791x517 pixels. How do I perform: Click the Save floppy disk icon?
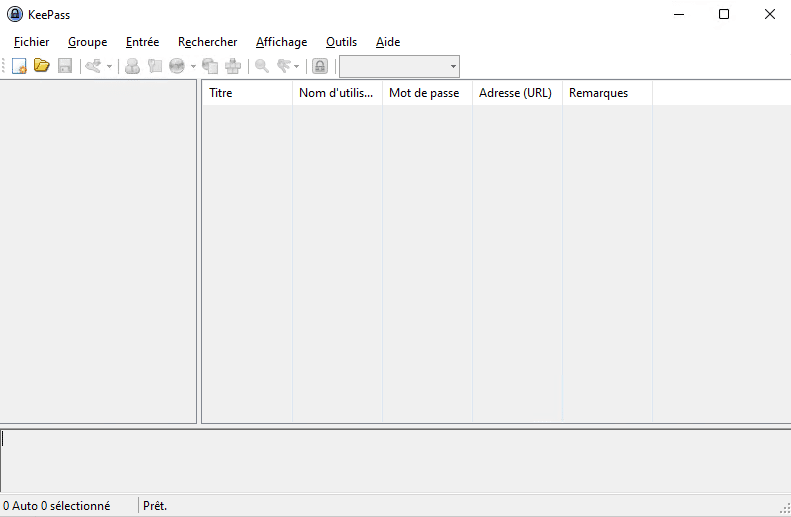tap(65, 66)
